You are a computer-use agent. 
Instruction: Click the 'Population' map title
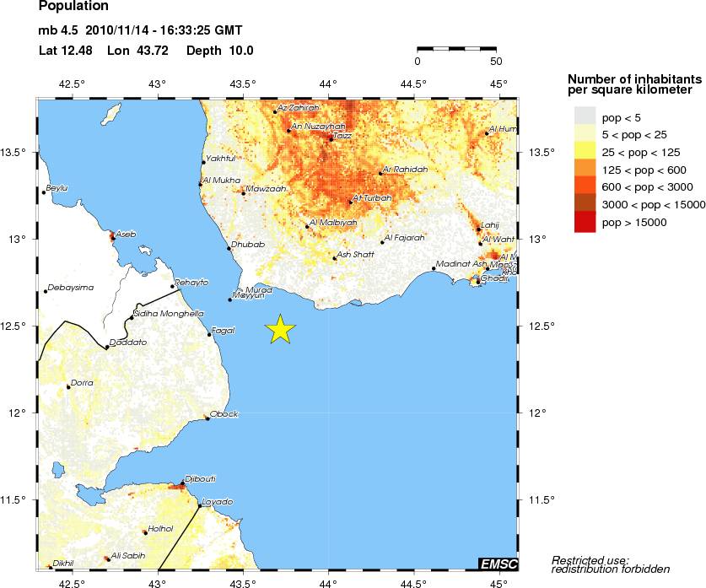point(73,7)
